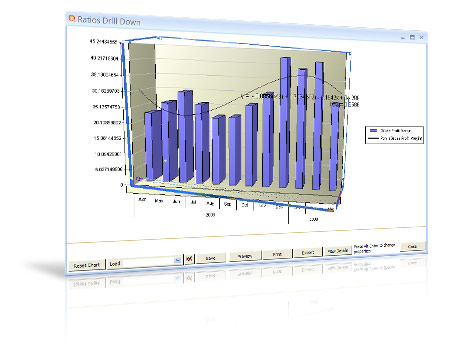
Task: Click the Palettes button
Action: click(245, 256)
